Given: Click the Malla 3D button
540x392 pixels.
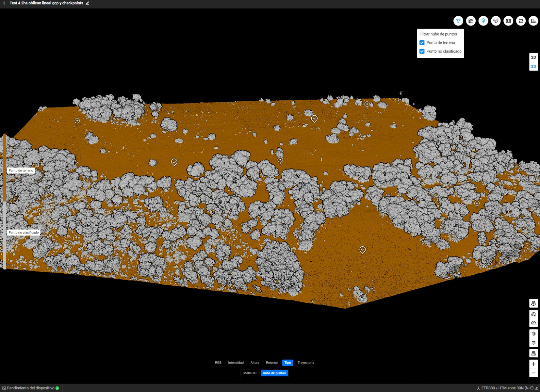Looking at the screenshot, I should [x=250, y=373].
